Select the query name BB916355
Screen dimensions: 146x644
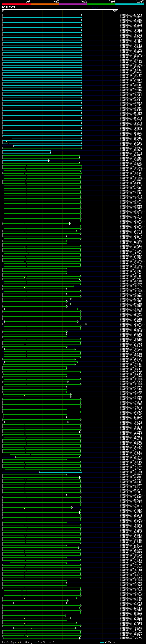(x=8, y=7)
